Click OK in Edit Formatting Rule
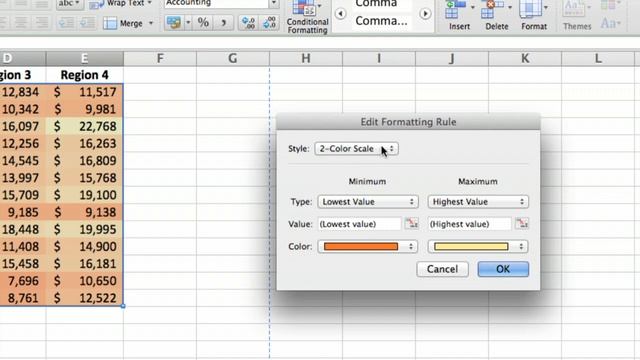 (x=503, y=269)
